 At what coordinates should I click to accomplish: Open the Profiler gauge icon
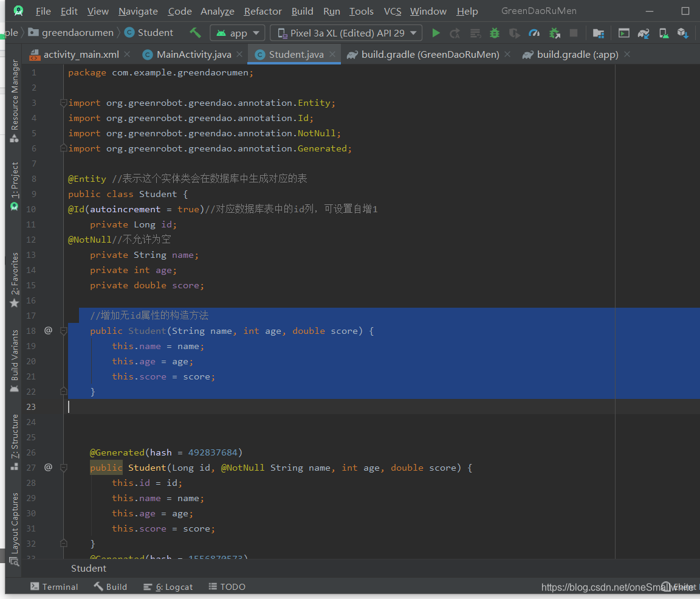pyautogui.click(x=534, y=33)
